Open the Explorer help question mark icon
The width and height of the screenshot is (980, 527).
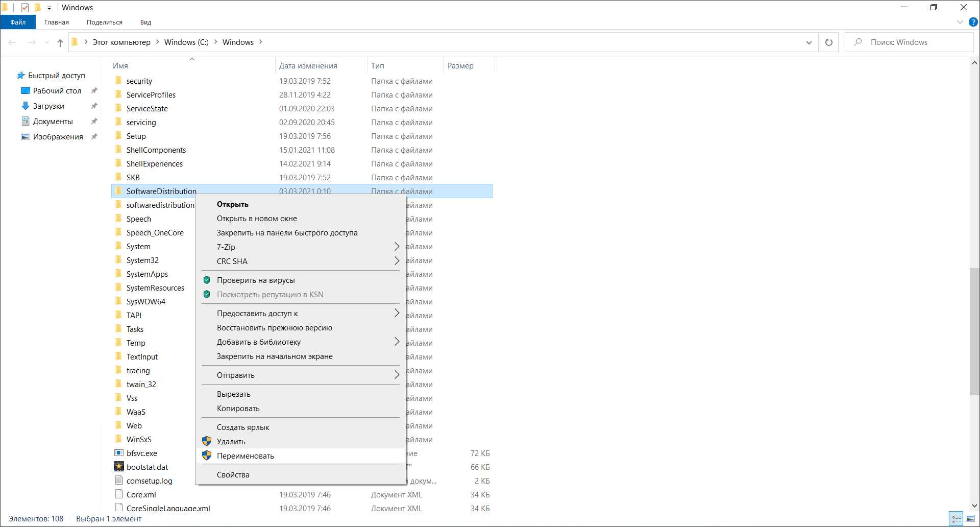tap(973, 22)
